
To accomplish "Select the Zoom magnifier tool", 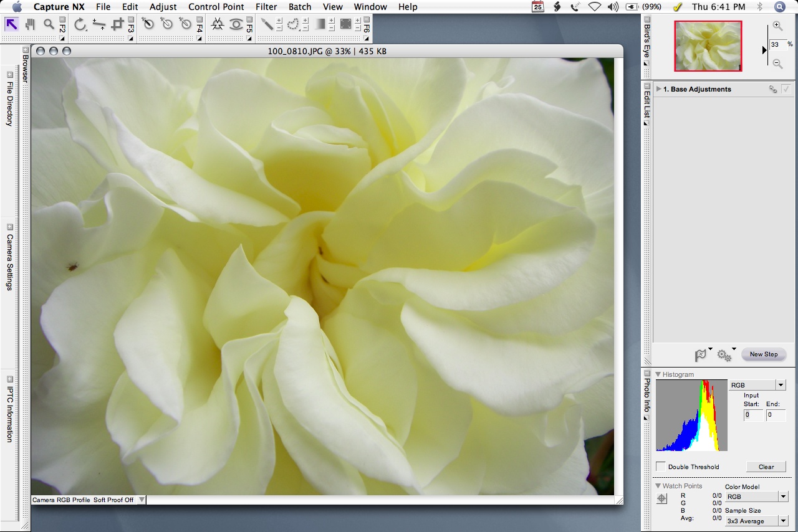I will point(48,24).
